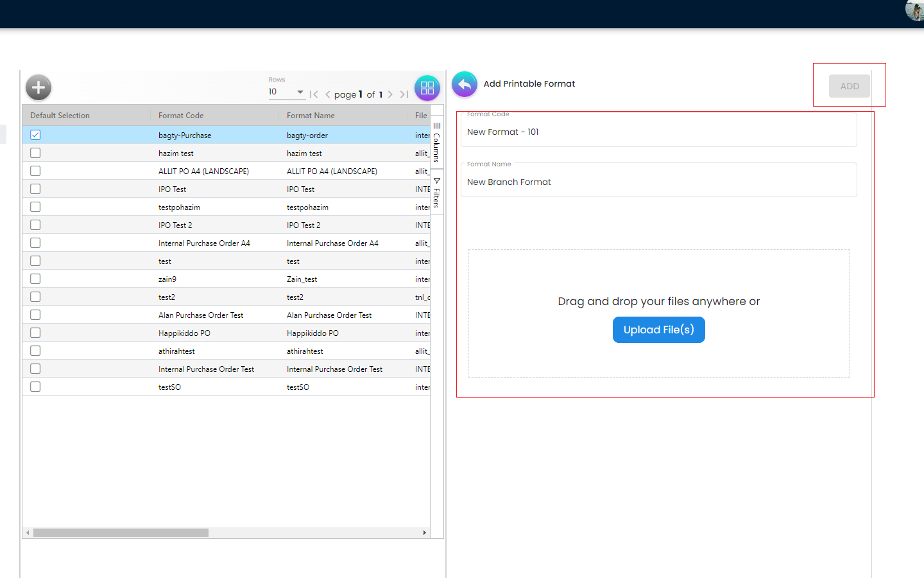Viewport: 924px width, 578px height.
Task: Sort by Format Code column header
Action: coord(181,116)
